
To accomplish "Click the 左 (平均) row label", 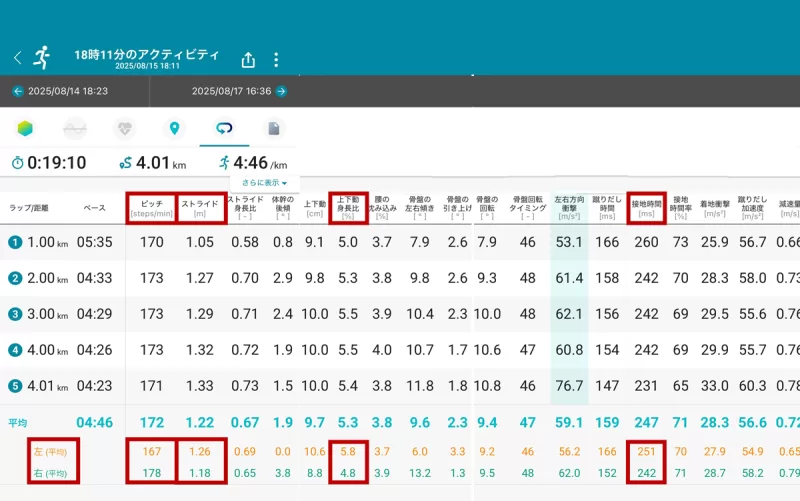I will coord(50,452).
